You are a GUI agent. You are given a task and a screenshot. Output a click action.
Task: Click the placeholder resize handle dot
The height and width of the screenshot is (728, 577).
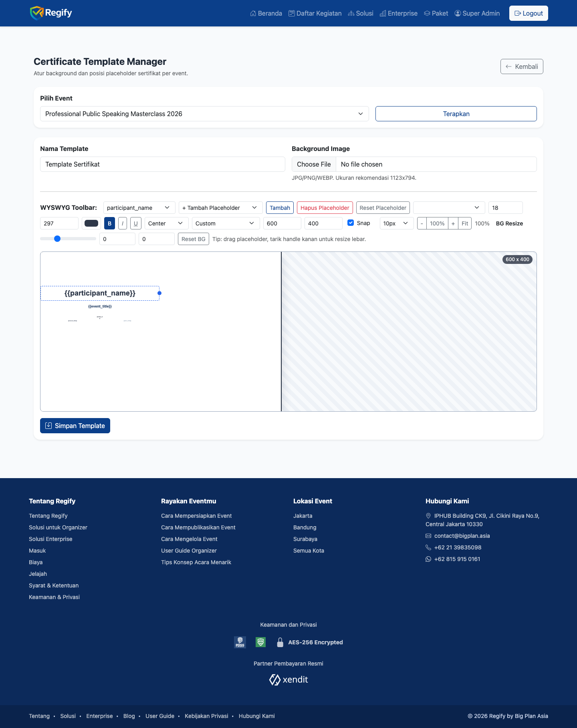pyautogui.click(x=159, y=293)
